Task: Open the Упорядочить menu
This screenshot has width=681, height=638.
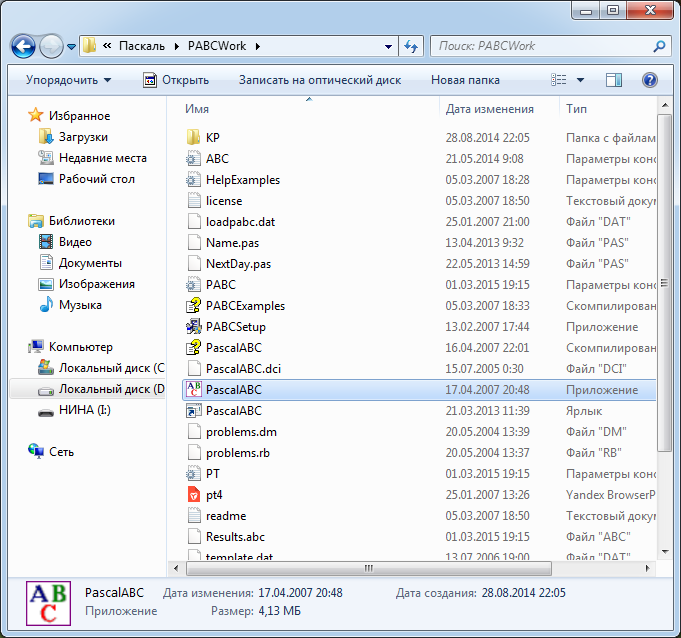Action: (x=68, y=80)
